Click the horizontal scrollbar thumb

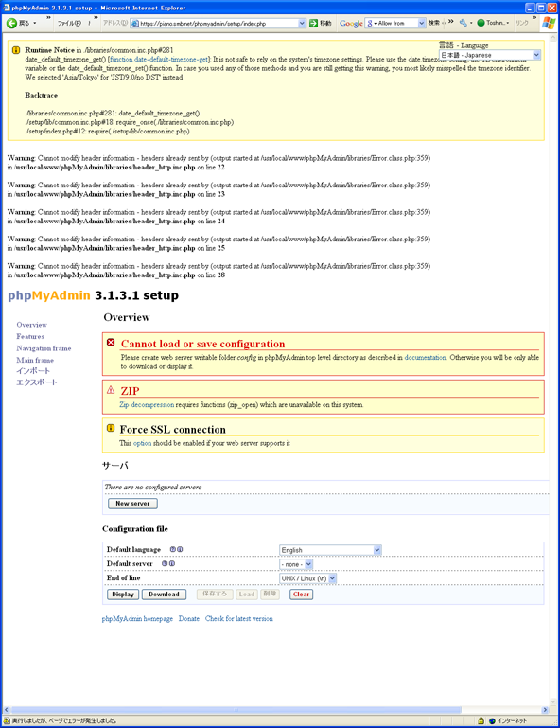click(x=236, y=710)
